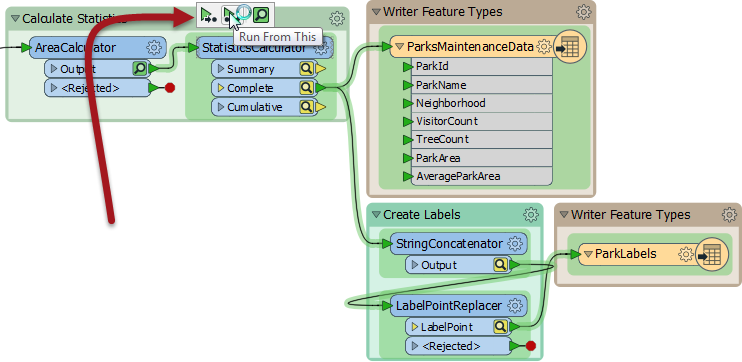Open ParkLabels feature type gear

[x=685, y=254]
